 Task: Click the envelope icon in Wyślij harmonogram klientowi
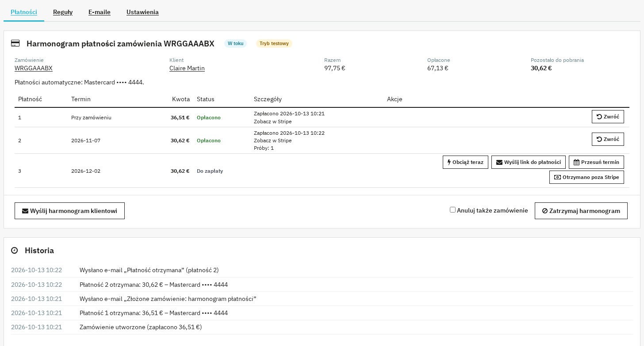25,211
